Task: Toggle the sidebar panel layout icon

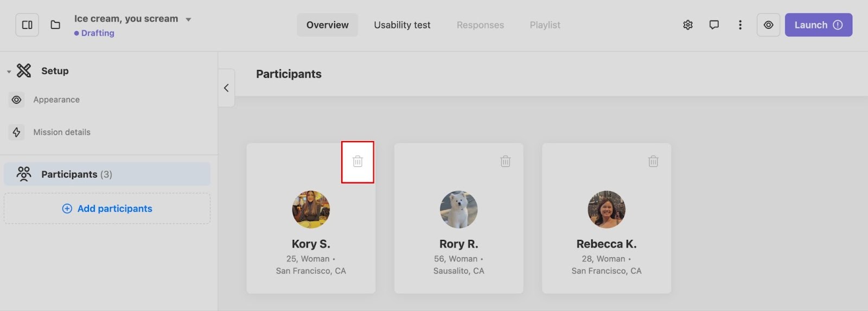Action: 27,25
